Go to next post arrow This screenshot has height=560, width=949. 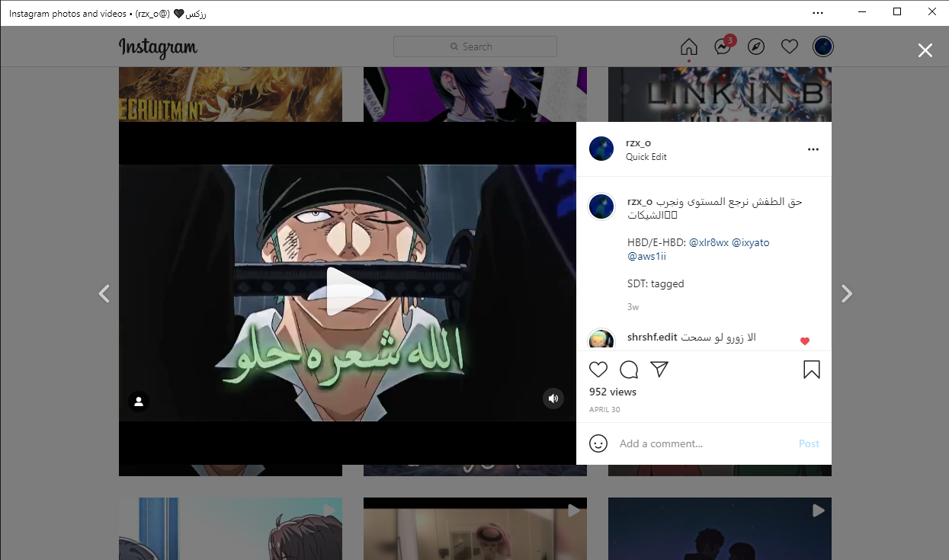[846, 293]
